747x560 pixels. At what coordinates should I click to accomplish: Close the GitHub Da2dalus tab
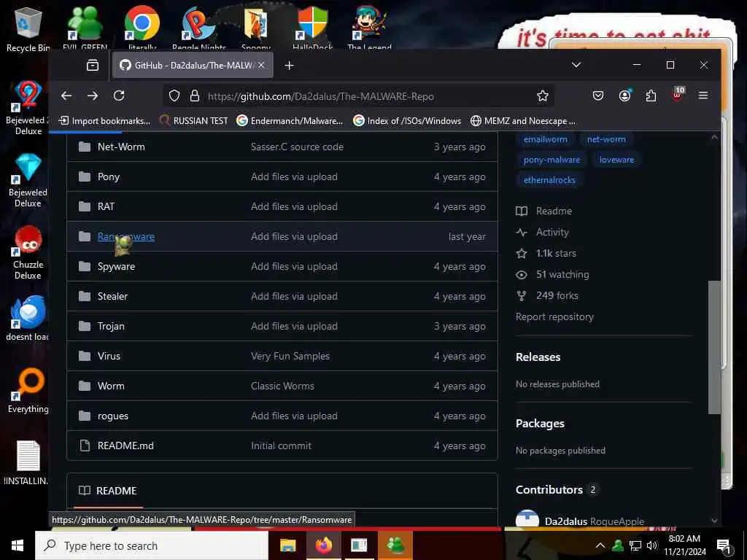[261, 65]
